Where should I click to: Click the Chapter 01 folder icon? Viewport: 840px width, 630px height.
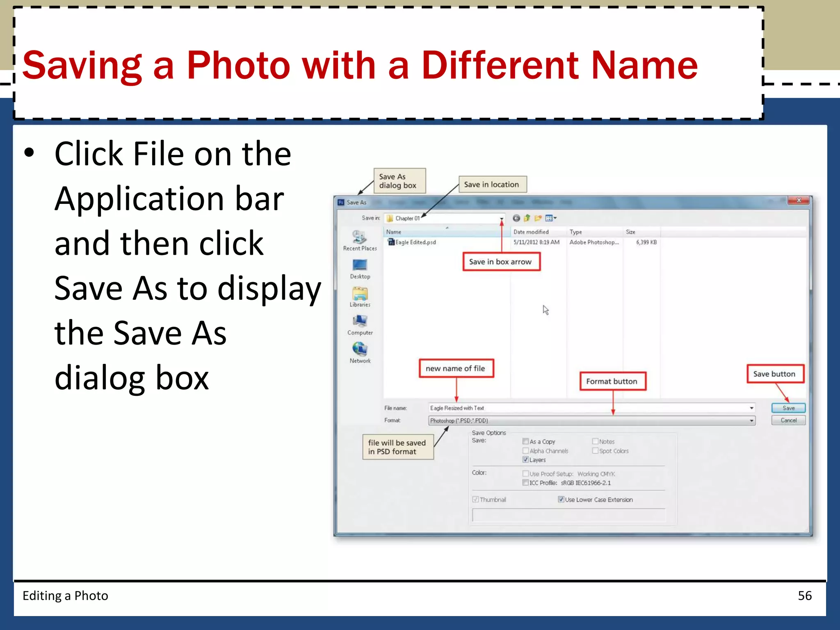point(390,218)
